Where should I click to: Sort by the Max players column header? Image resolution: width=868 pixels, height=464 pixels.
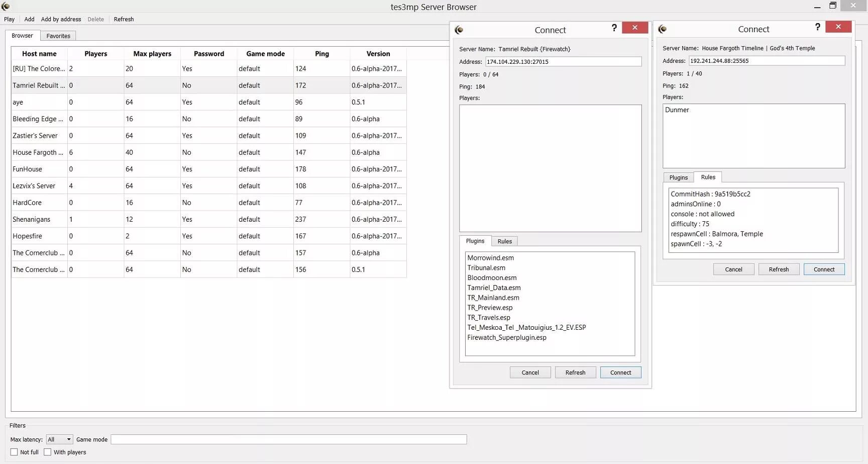pyautogui.click(x=152, y=54)
